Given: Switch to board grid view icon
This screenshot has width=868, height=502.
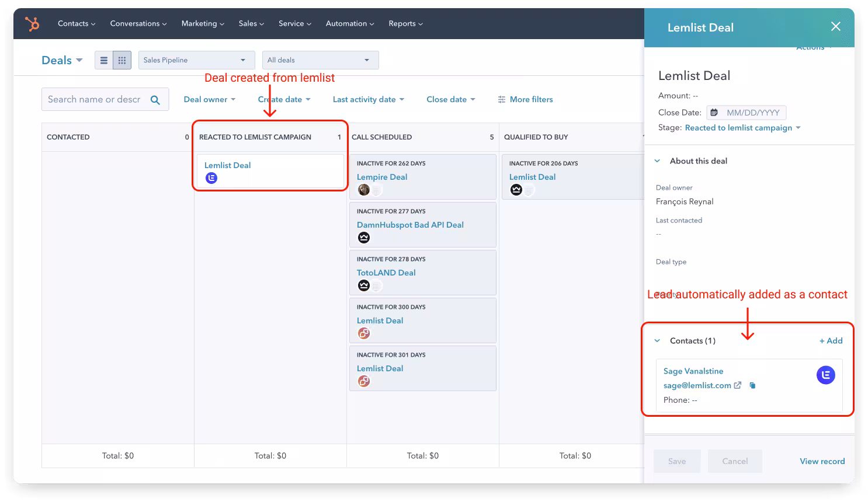Looking at the screenshot, I should pos(122,60).
